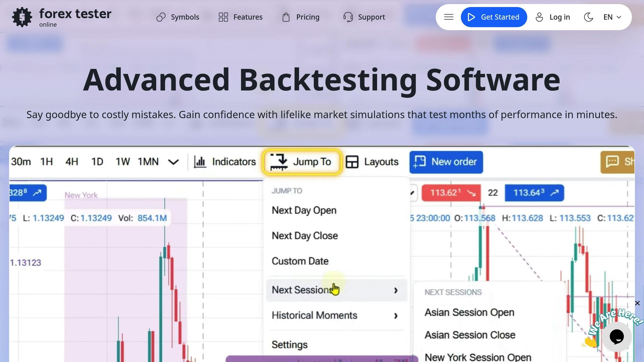Click the forex tester gear logo
Viewport: 644px width, 362px height.
pos(22,17)
